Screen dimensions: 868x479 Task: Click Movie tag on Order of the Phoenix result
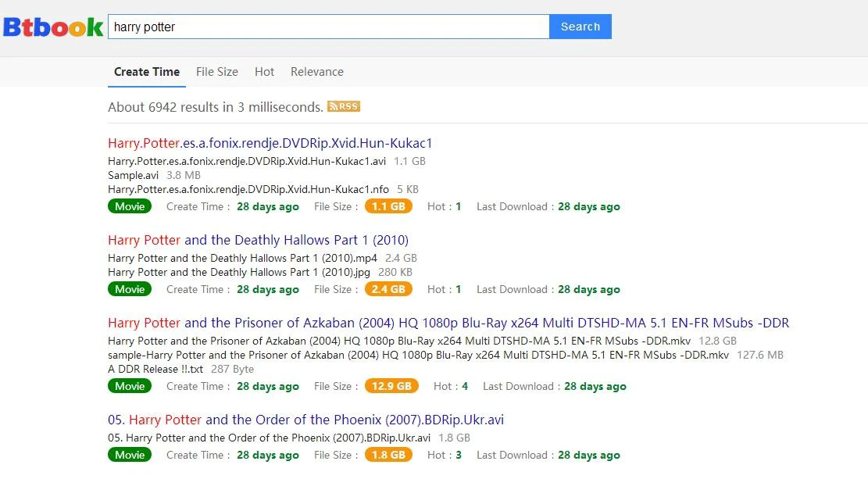pos(130,455)
